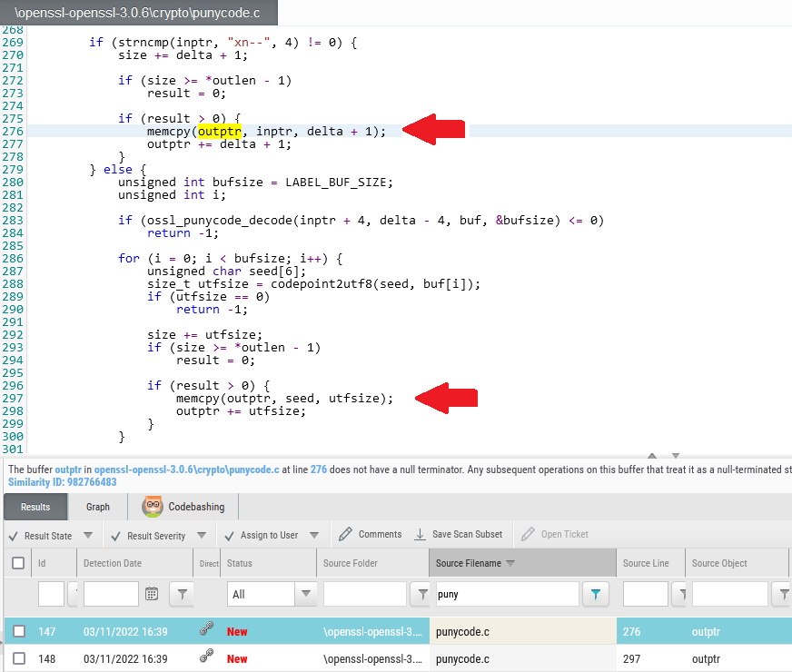Click the Open Ticket button
The height and width of the screenshot is (672, 792).
[555, 534]
